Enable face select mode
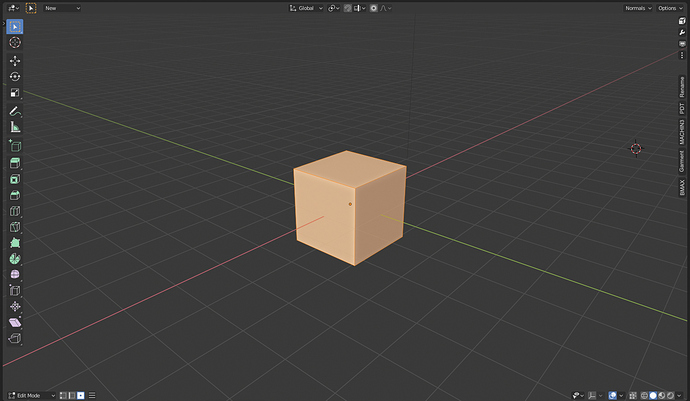 (x=81, y=395)
